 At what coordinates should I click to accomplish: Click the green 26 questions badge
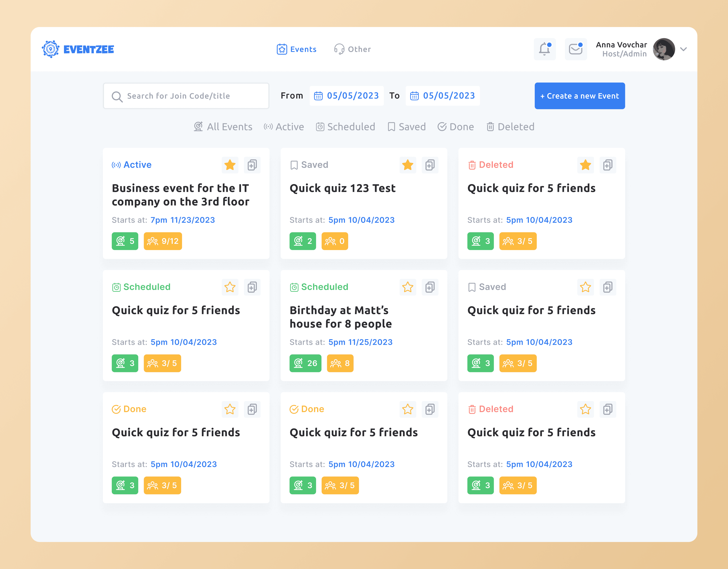305,363
